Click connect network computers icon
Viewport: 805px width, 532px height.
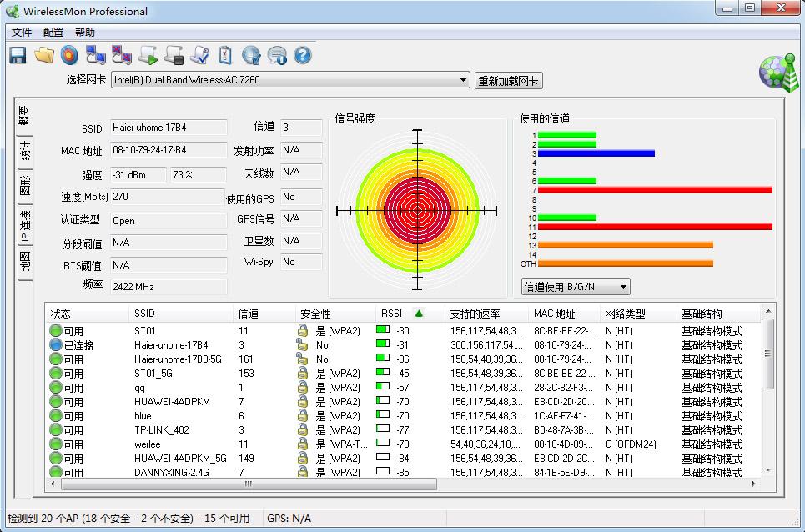[x=95, y=55]
